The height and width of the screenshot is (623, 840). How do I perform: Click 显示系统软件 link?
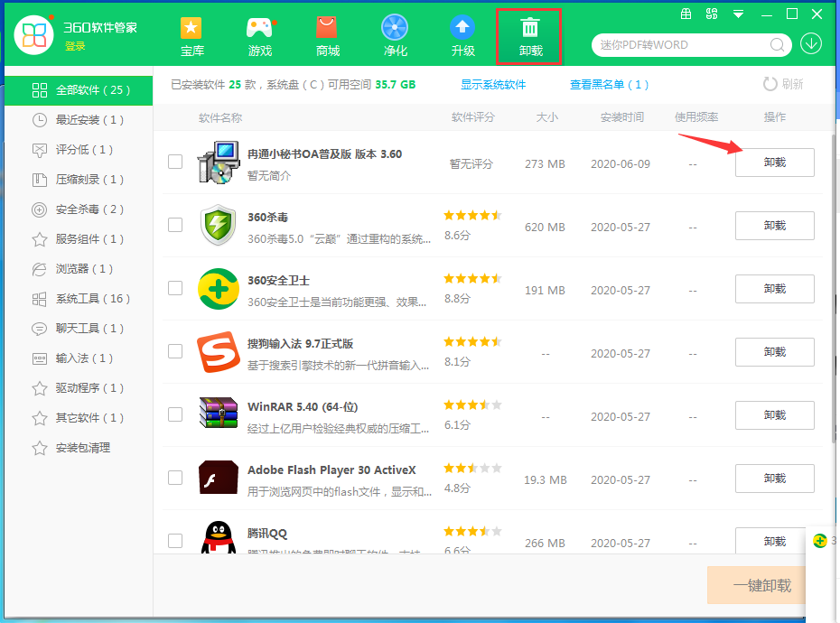click(x=493, y=85)
